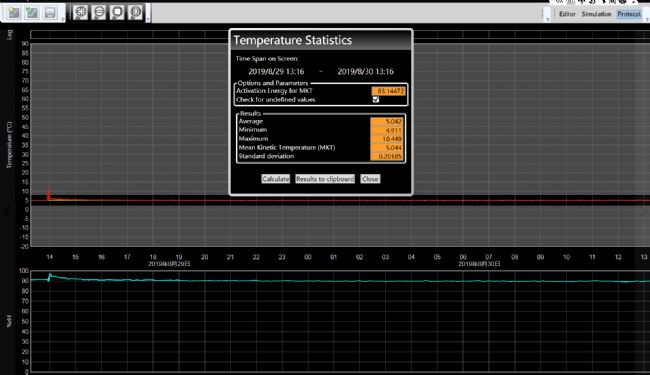Click the Results to clipboard button

point(325,179)
